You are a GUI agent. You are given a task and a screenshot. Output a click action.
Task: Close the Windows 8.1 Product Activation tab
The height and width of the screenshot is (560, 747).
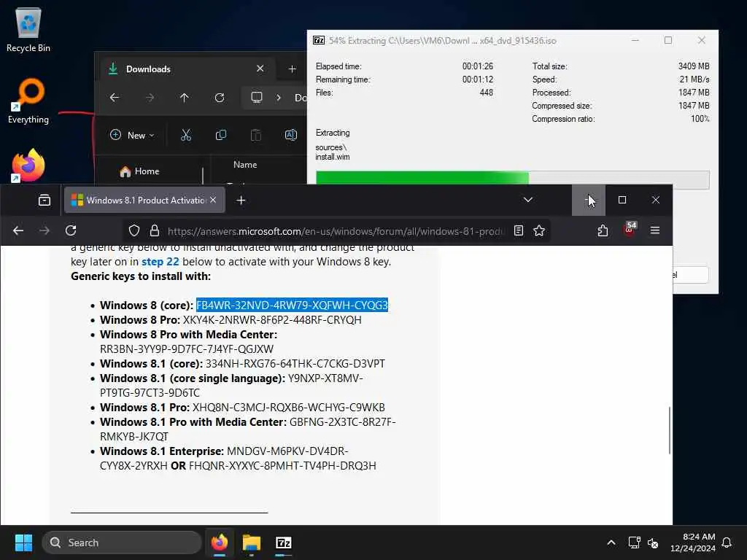pyautogui.click(x=213, y=200)
